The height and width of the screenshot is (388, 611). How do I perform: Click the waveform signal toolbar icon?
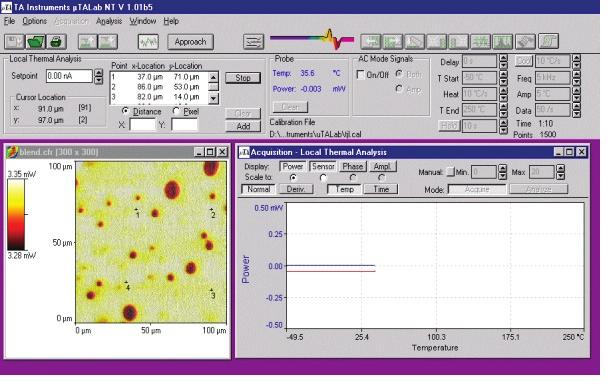[x=148, y=42]
